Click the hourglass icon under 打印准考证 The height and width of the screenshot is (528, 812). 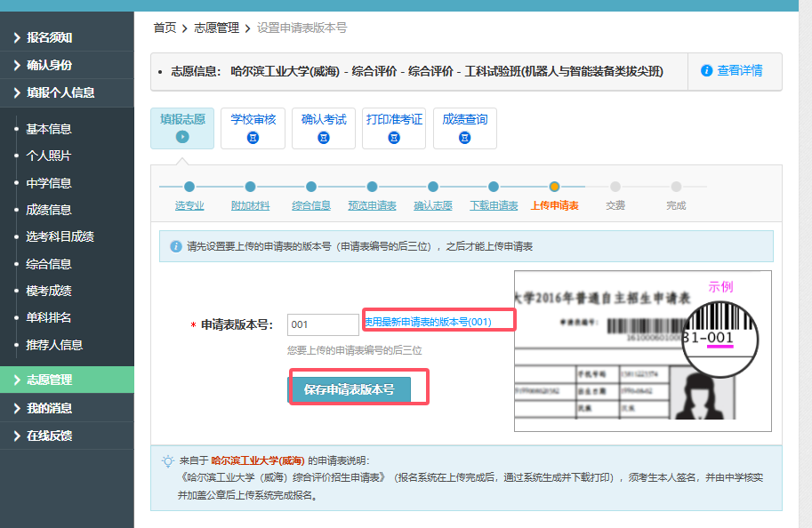(394, 137)
